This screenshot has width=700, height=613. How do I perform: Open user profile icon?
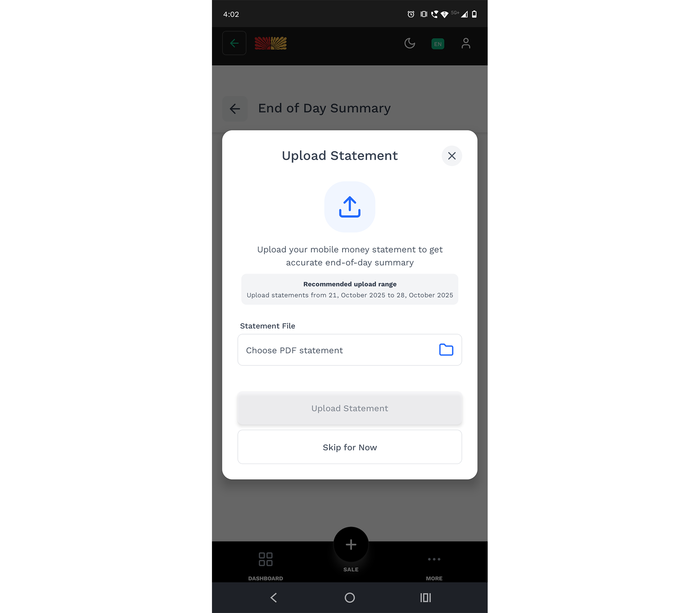[466, 43]
